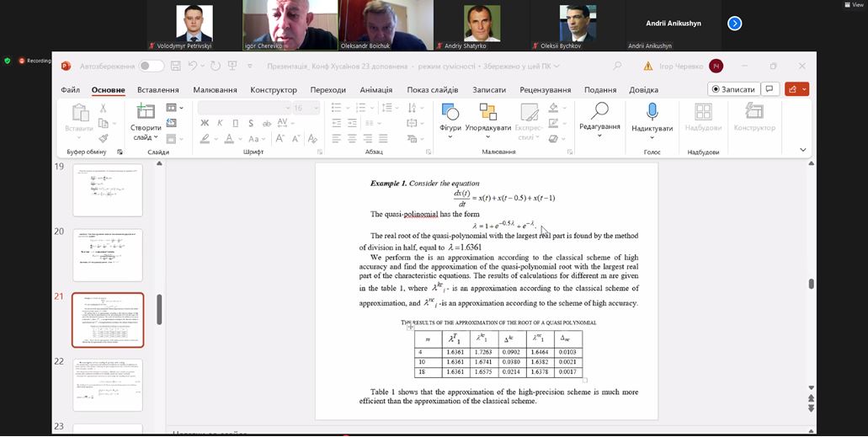The width and height of the screenshot is (868, 437).
Task: Open Упорядкувати arrange menu
Action: [x=487, y=120]
